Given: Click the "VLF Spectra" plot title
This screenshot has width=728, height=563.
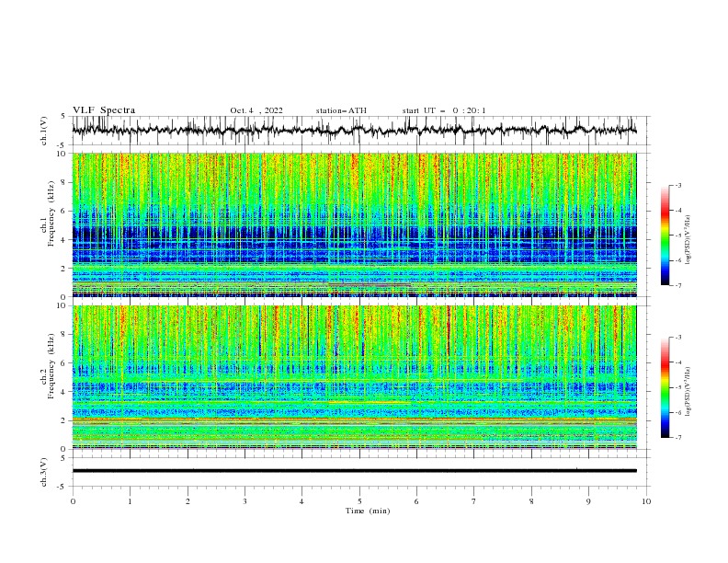Looking at the screenshot, I should pyautogui.click(x=104, y=110).
